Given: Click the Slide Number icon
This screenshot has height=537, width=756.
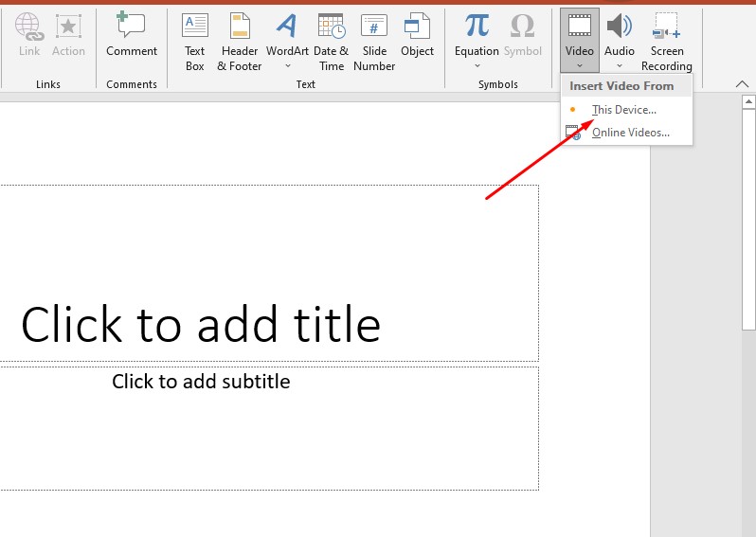Looking at the screenshot, I should 374,27.
